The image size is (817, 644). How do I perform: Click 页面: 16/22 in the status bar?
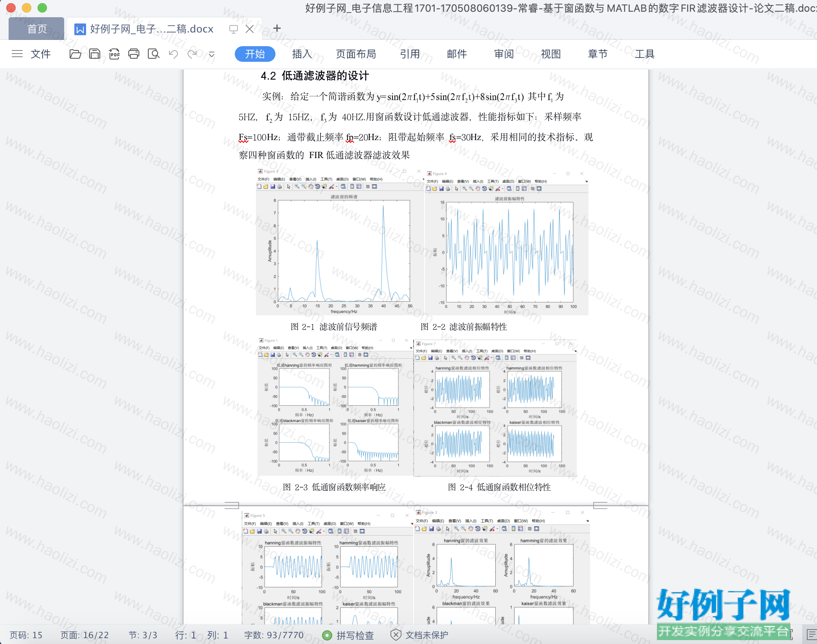click(x=85, y=635)
